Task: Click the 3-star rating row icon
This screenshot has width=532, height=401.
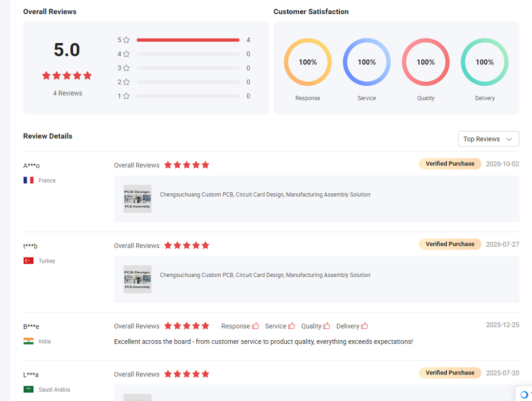Action: pyautogui.click(x=126, y=68)
